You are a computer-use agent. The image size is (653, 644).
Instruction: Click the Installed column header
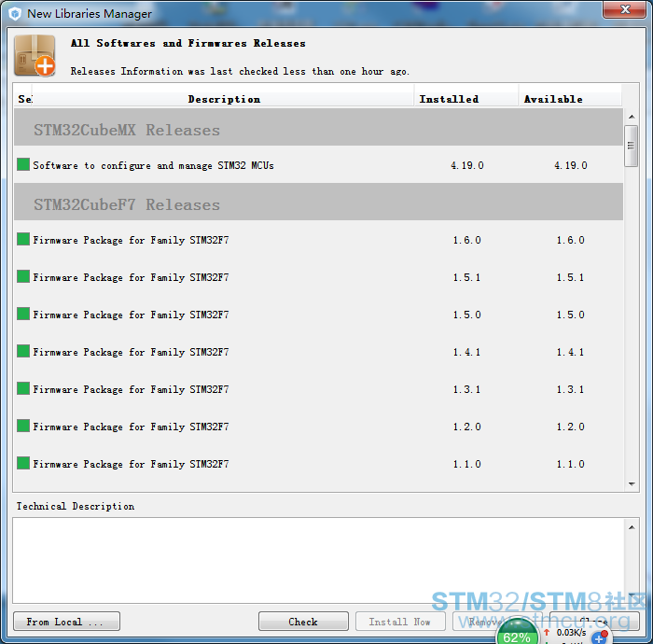pyautogui.click(x=466, y=99)
